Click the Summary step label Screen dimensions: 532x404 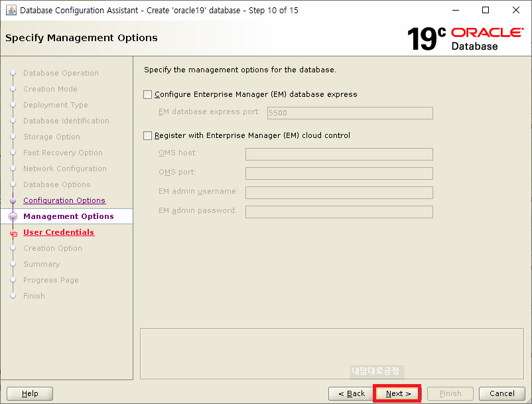(x=41, y=264)
